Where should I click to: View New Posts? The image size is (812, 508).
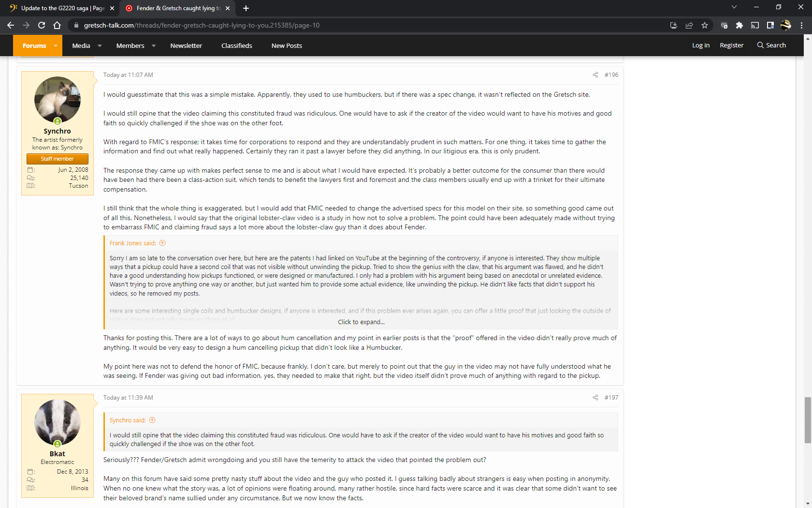point(287,46)
